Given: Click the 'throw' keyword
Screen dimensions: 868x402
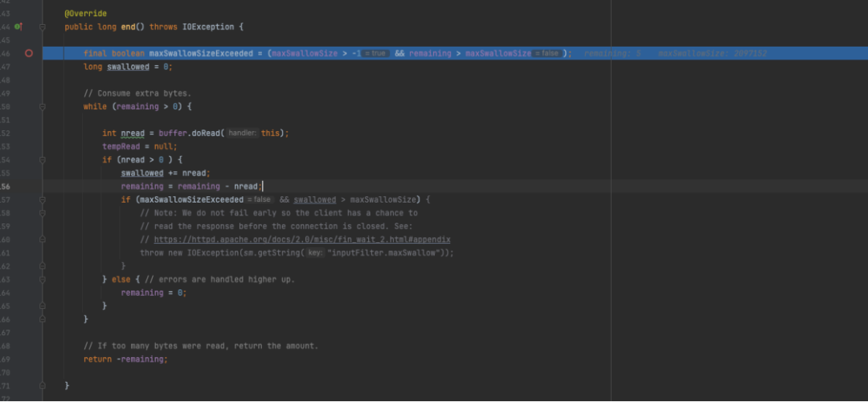Looking at the screenshot, I should (152, 252).
